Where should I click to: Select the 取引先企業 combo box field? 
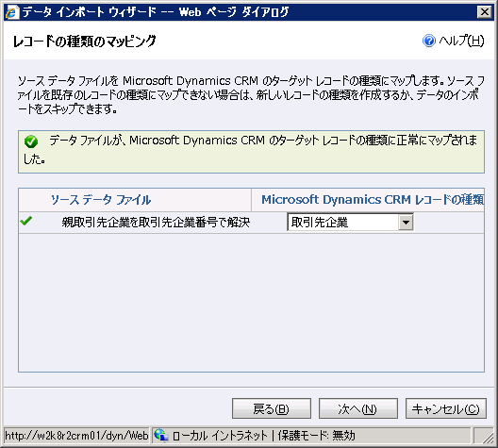pyautogui.click(x=350, y=223)
